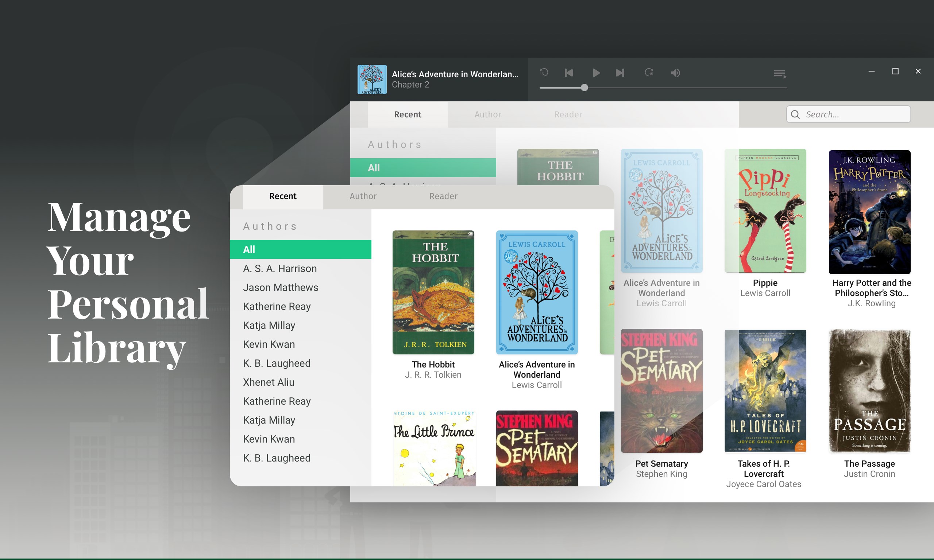Viewport: 934px width, 560px height.
Task: Filter by author Jason Matthews
Action: [x=280, y=287]
